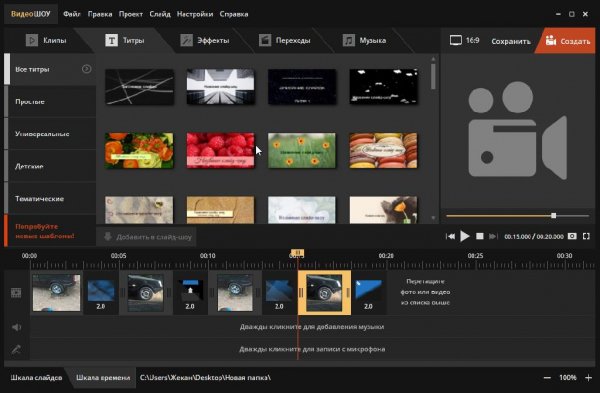Select the Тематические titles category
Viewport: 600px width, 393px height.
coord(50,199)
